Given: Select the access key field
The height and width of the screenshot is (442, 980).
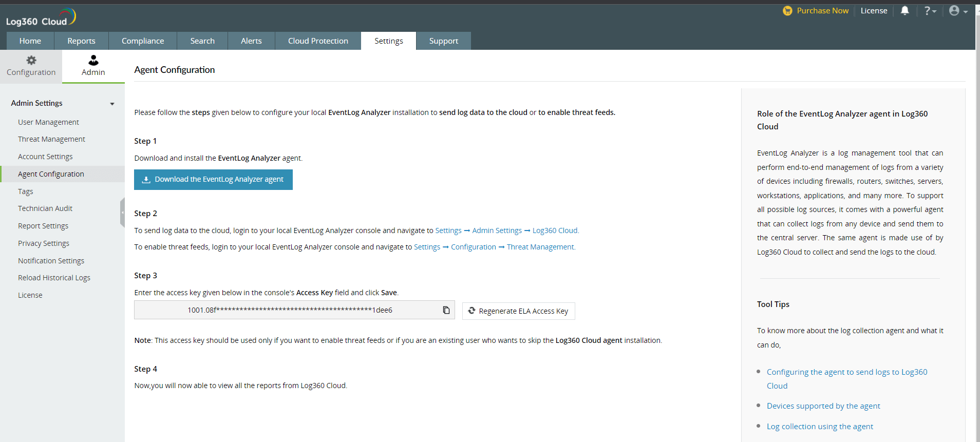Looking at the screenshot, I should coord(294,310).
